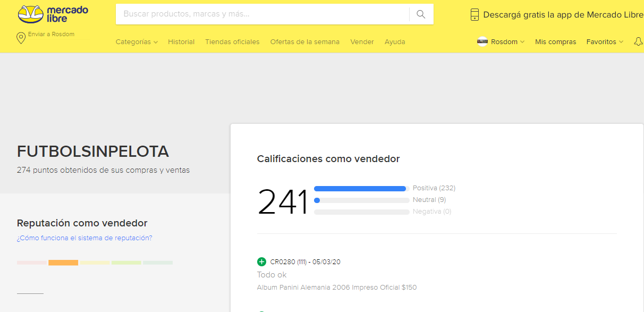Open the Mercado Libre logo homepage
Screen dimensions: 644x312
point(53,14)
